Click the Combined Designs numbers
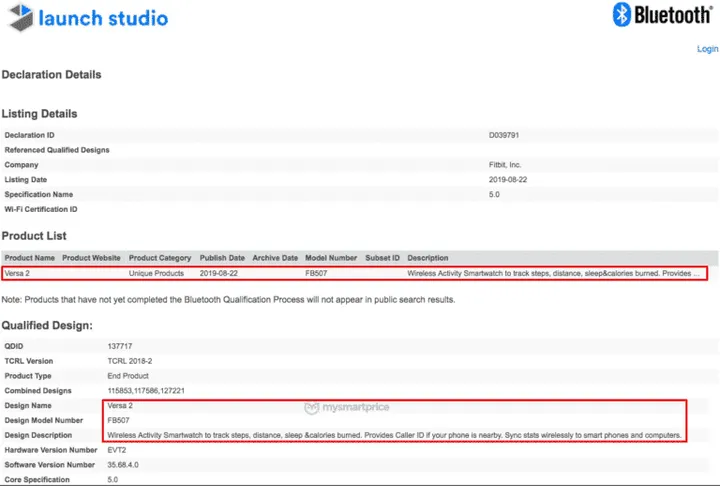 click(x=146, y=391)
